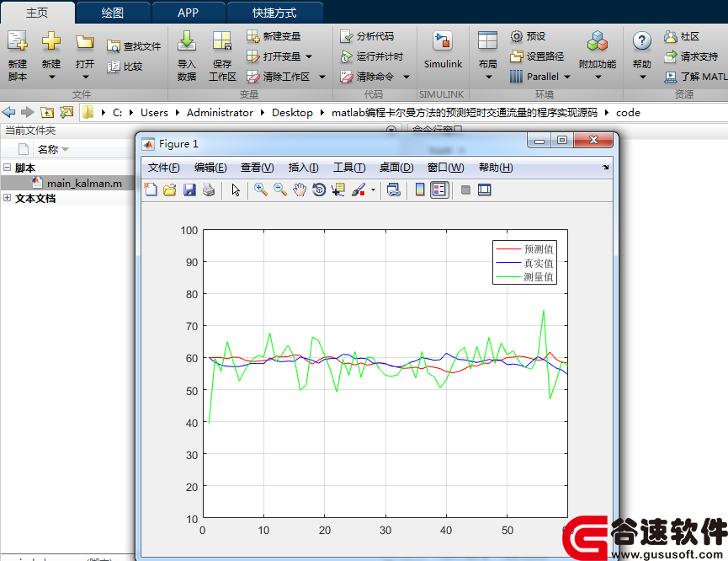Viewport: 728px width, 561px height.
Task: Open the 社区 community link
Action: pos(682,35)
